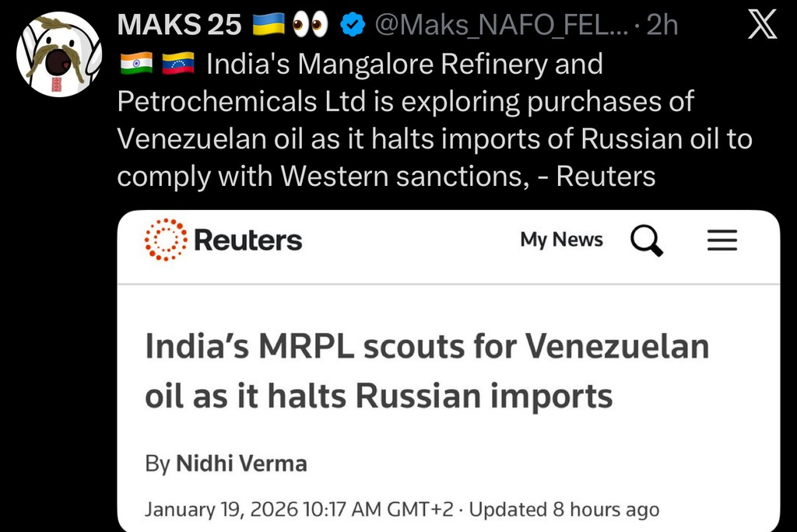
Task: Click the January 19, 2026 article date
Action: pyautogui.click(x=222, y=510)
